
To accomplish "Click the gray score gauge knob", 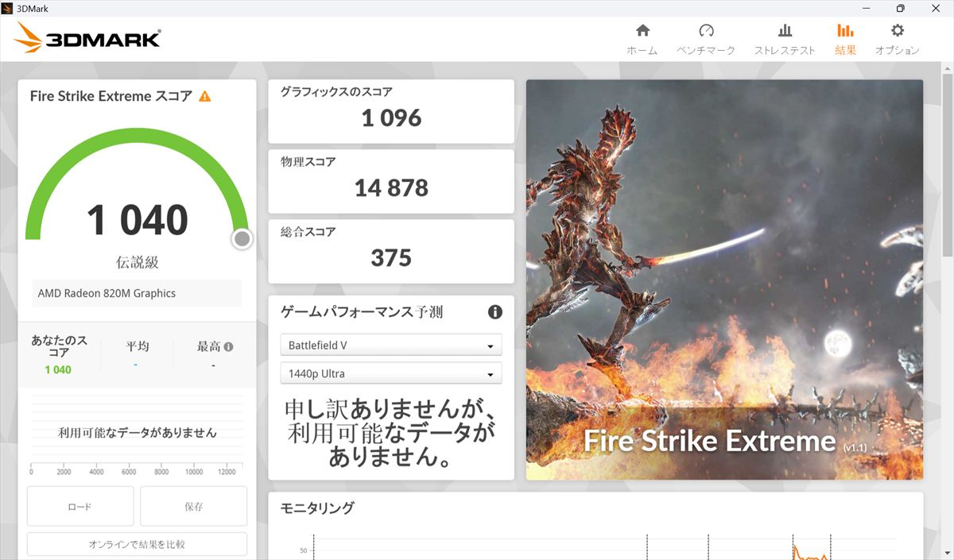I will (242, 238).
